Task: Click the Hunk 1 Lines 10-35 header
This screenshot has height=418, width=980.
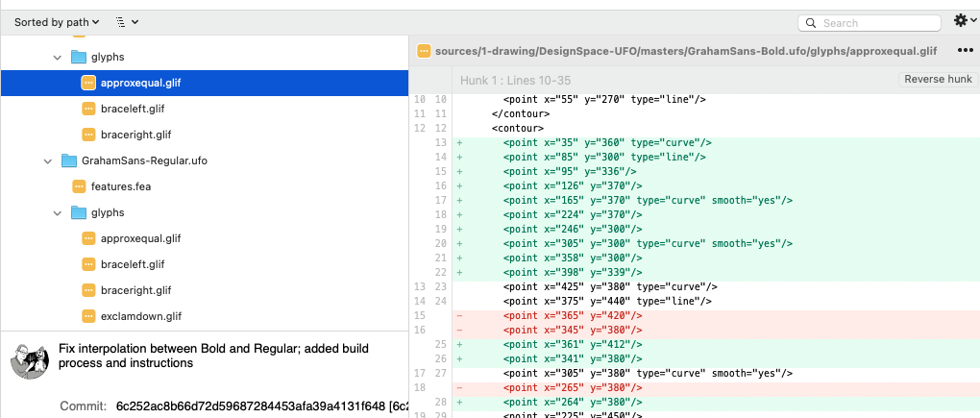Action: point(515,80)
